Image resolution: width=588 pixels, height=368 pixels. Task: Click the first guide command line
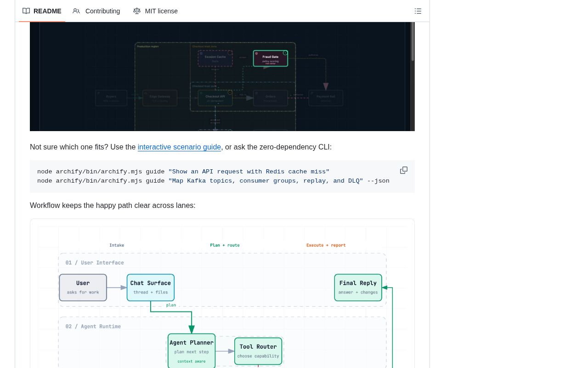[183, 172]
